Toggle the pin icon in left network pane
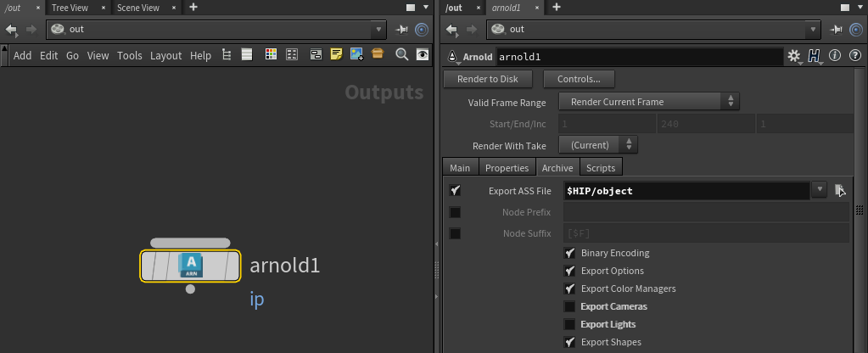 click(402, 30)
